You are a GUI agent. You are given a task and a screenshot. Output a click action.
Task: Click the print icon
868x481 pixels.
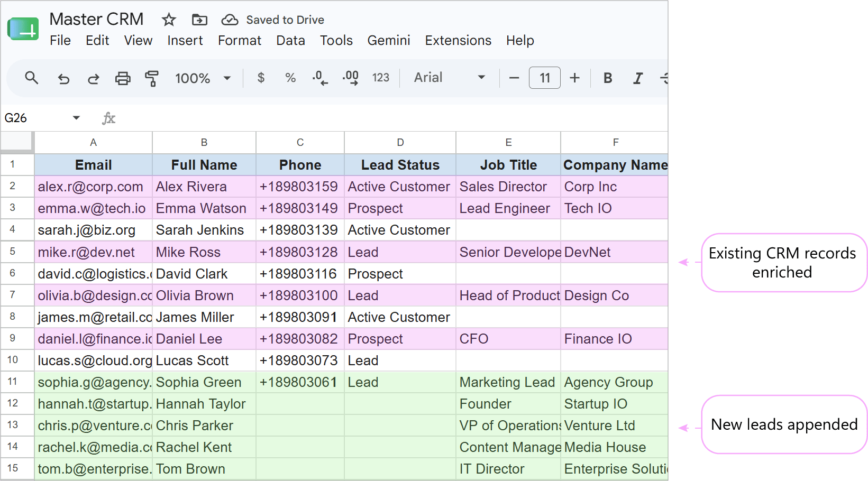point(123,79)
